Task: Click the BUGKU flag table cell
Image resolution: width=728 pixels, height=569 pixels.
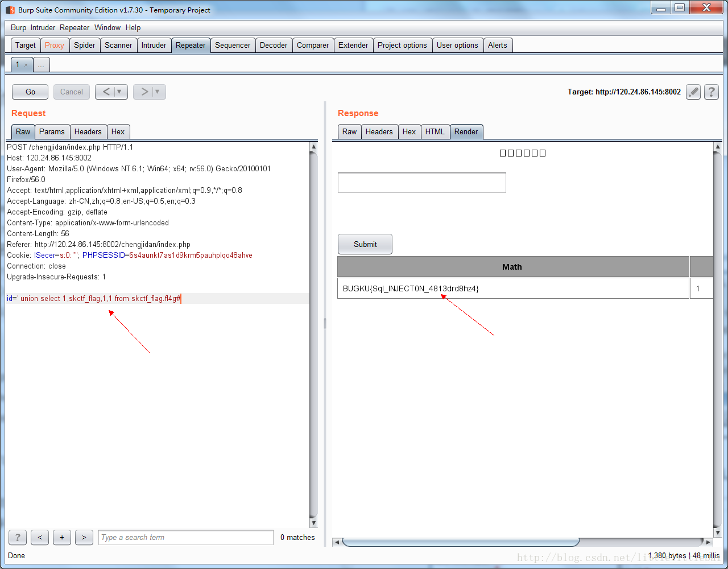Action: click(513, 288)
